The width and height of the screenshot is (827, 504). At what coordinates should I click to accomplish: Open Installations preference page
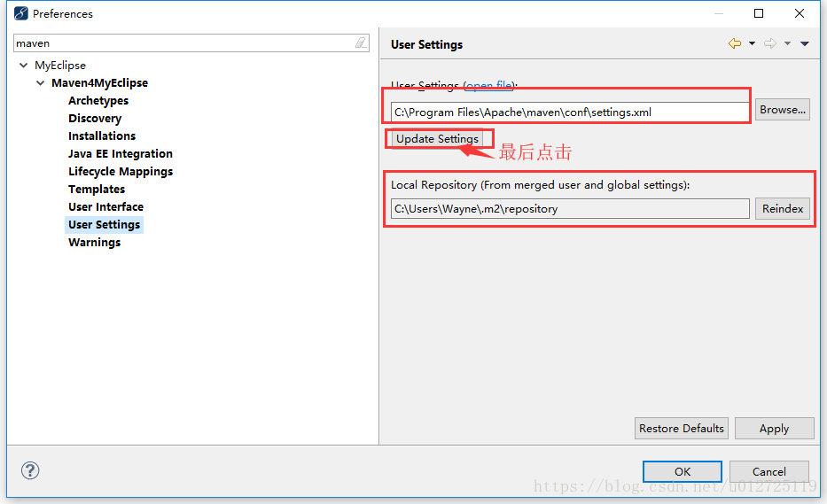(x=102, y=136)
